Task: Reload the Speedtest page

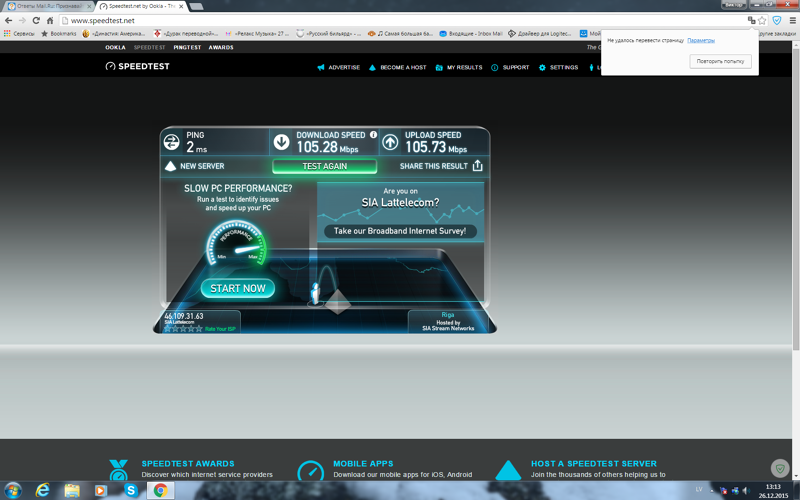Action: (36, 20)
